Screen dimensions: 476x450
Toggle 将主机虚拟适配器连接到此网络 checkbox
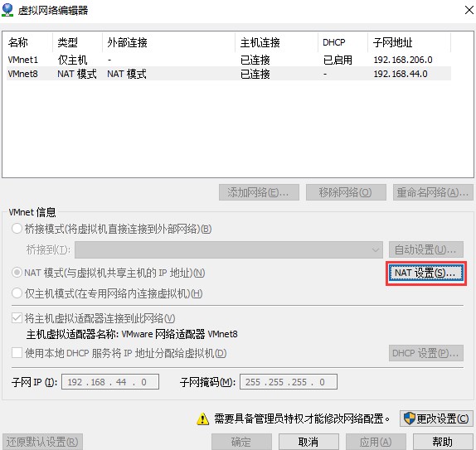click(x=17, y=318)
